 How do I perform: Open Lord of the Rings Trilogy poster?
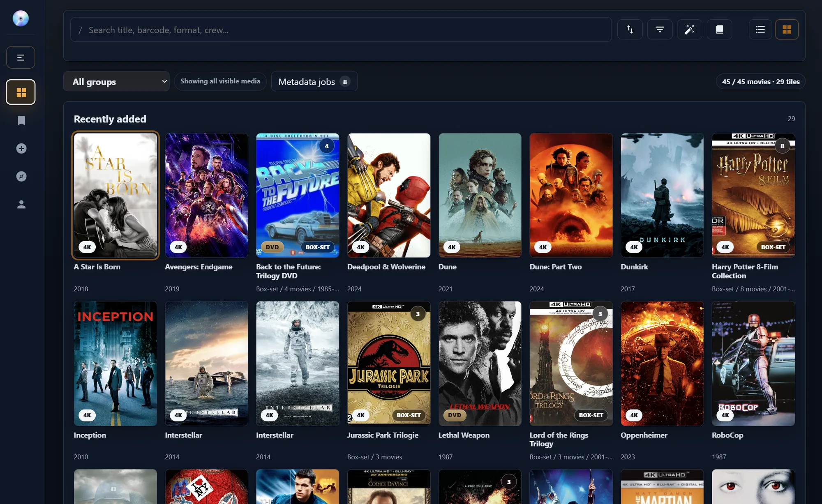pos(571,364)
